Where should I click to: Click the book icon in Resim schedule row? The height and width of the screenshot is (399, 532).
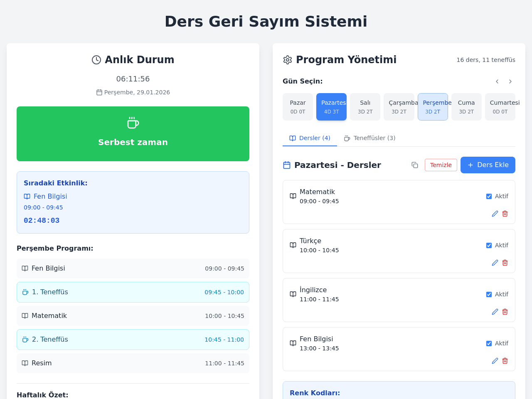pyautogui.click(x=25, y=363)
